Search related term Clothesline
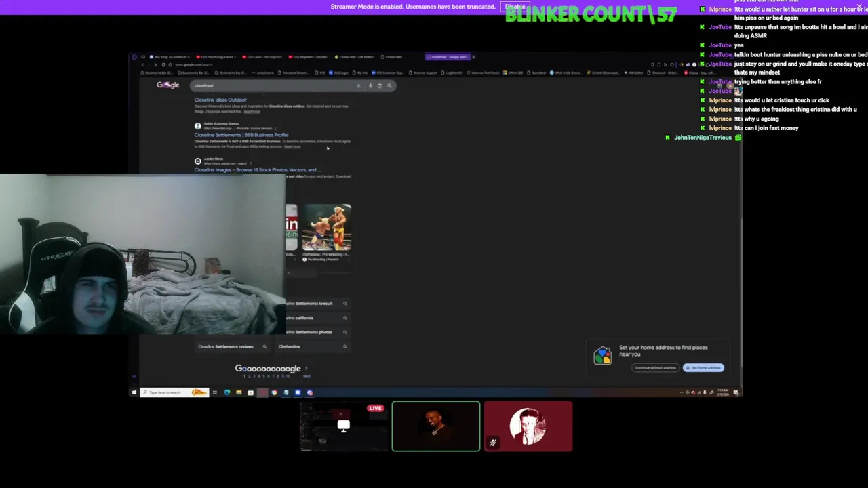Image resolution: width=868 pixels, height=488 pixels. tap(312, 346)
